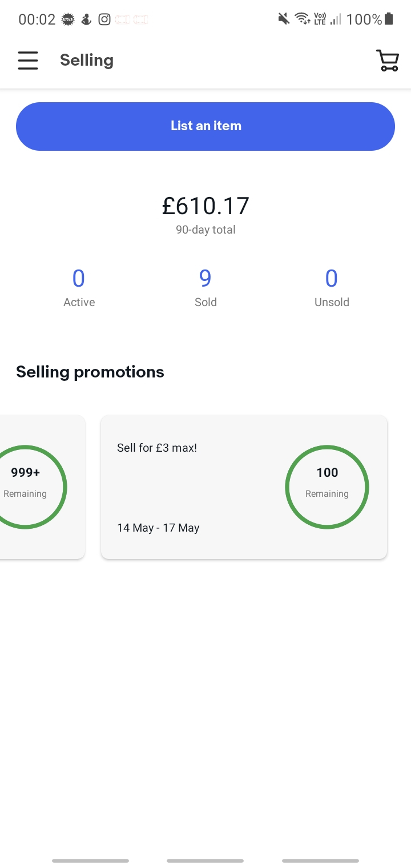Open the Sell for £3 max! promotion

pos(157,448)
